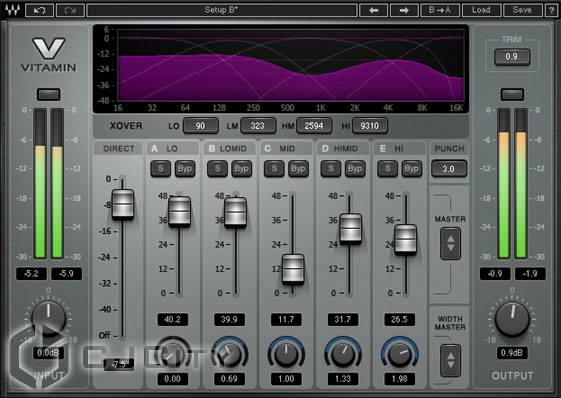Click the MID width value 1.00

pyautogui.click(x=286, y=379)
